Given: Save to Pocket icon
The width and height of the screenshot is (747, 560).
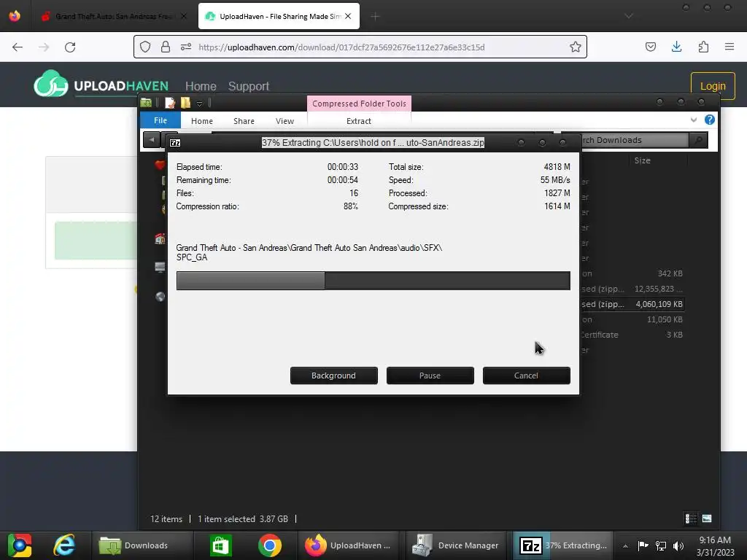Looking at the screenshot, I should (650, 47).
